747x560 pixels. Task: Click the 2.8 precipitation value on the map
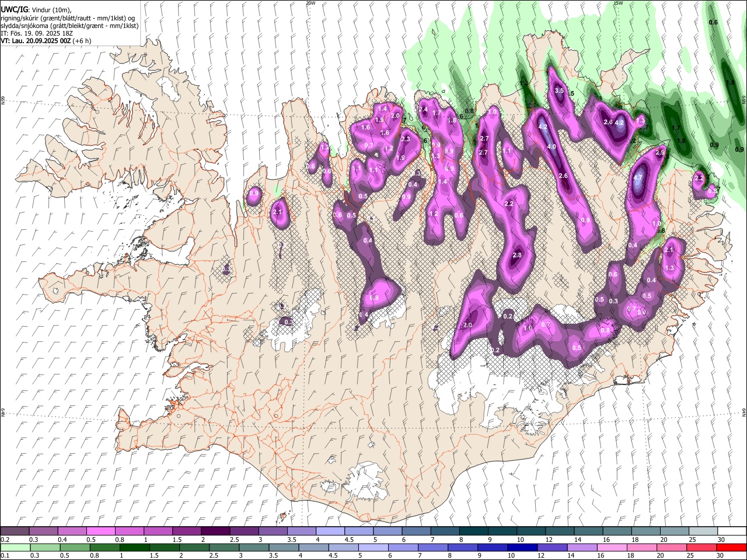516,255
